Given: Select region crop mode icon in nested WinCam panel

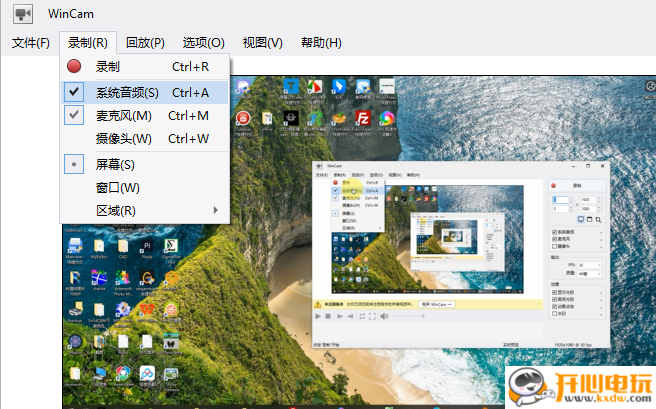Looking at the screenshot, I should coord(598,220).
